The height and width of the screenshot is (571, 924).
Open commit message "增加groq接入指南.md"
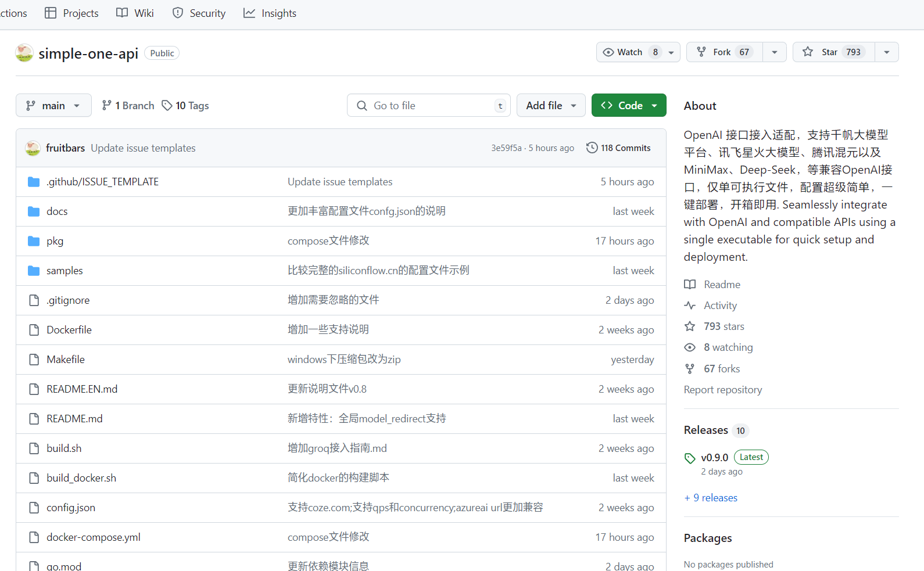[x=337, y=448]
